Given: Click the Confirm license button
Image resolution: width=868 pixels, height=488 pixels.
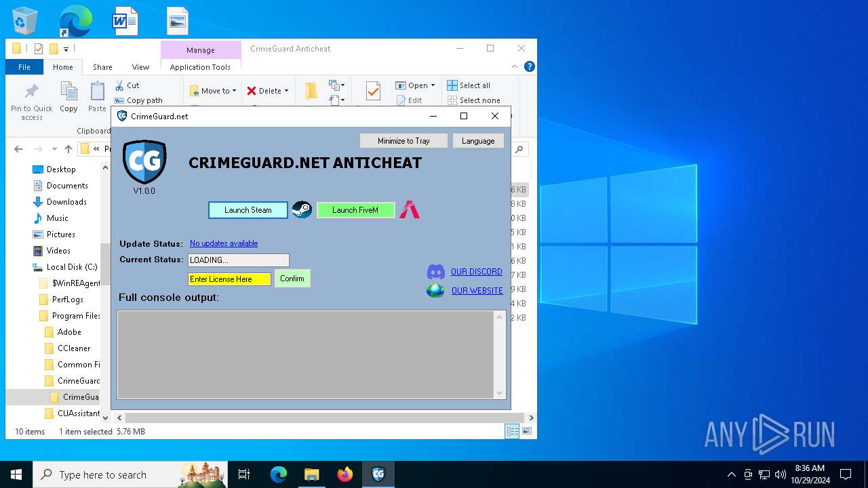Looking at the screenshot, I should click(292, 279).
